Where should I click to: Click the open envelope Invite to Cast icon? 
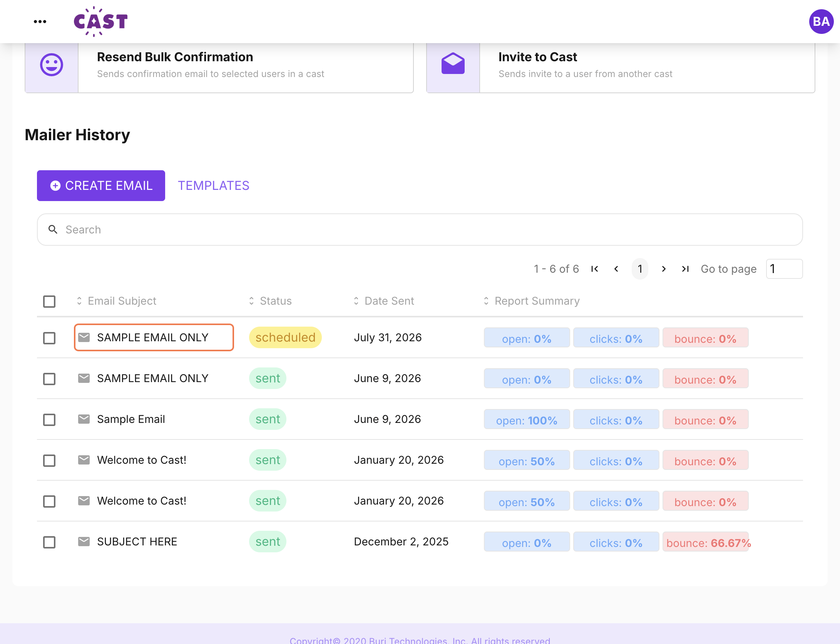(453, 64)
